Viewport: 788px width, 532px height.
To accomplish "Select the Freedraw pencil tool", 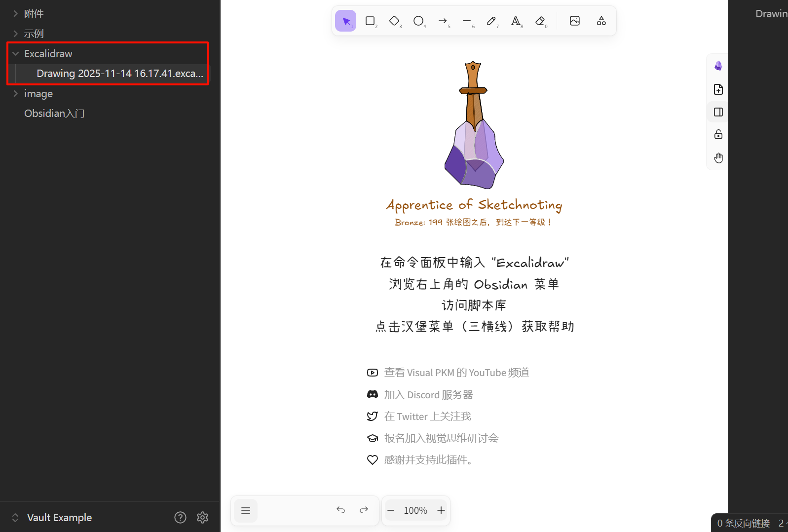I will point(491,21).
